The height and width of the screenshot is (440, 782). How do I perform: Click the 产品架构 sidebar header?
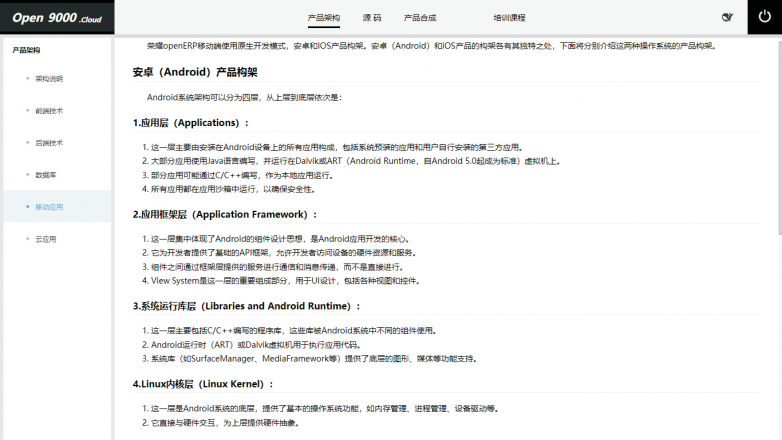[26, 49]
